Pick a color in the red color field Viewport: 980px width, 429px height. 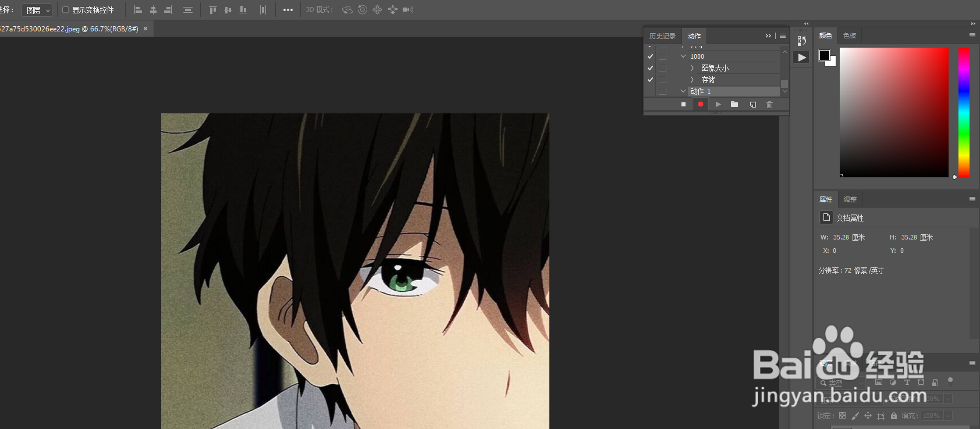(x=894, y=112)
